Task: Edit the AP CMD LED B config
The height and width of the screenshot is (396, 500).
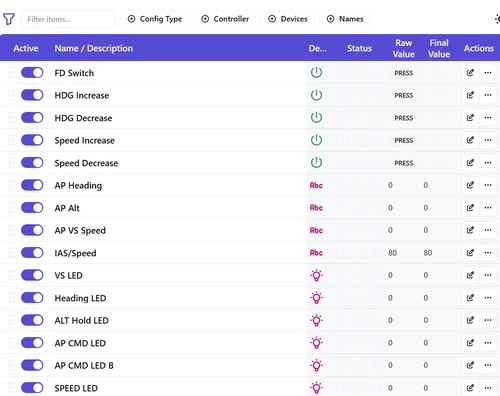Action: pos(470,365)
